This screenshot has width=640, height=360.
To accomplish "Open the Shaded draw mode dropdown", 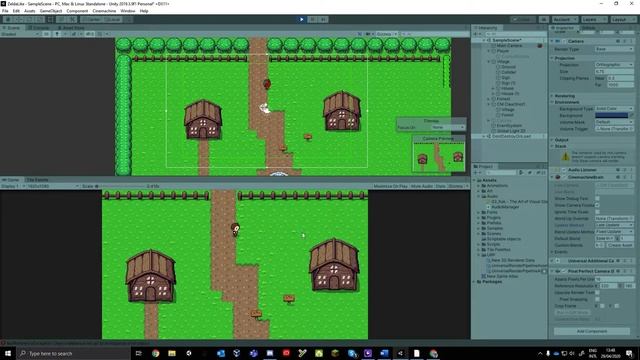I will [x=20, y=34].
